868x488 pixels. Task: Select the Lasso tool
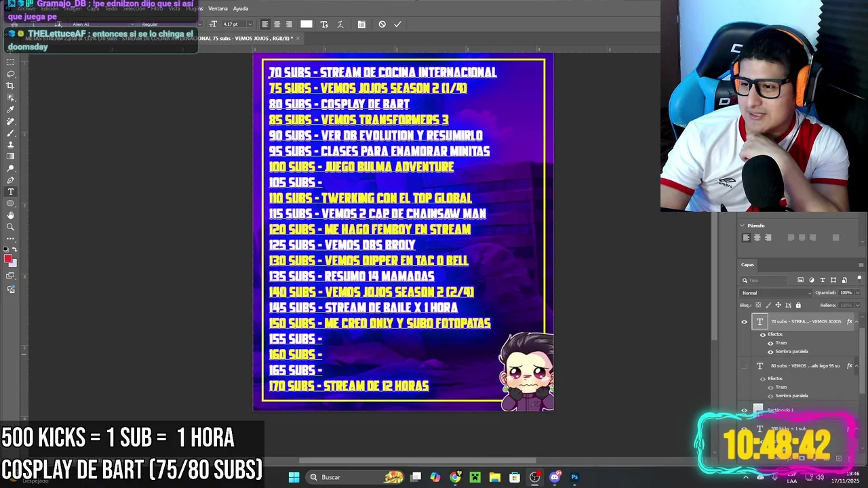click(10, 74)
